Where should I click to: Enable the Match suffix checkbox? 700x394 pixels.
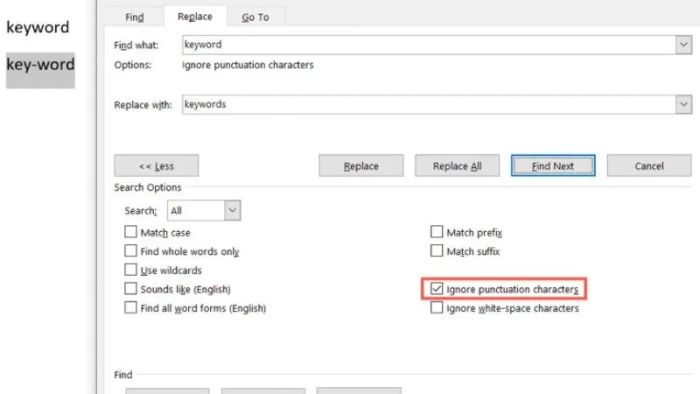437,251
